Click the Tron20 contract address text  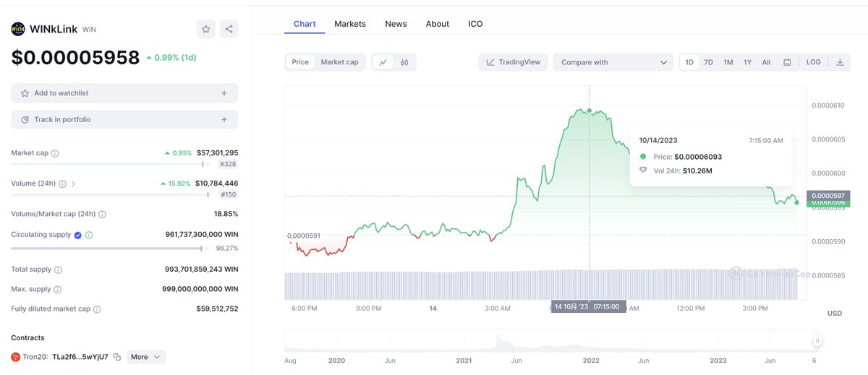coord(80,357)
